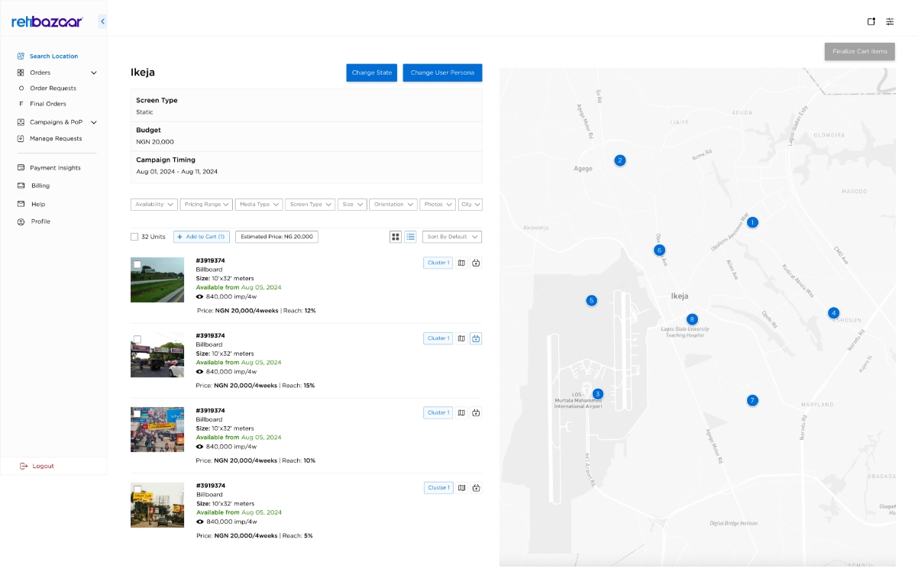Select map marker 3 at the airport
Viewport: 918px width, 588px height.
598,394
